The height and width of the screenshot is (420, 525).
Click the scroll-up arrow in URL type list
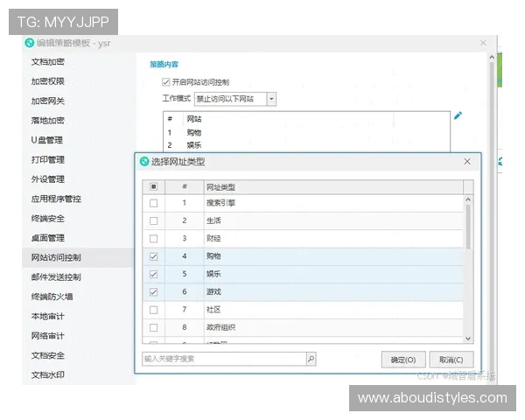point(468,199)
